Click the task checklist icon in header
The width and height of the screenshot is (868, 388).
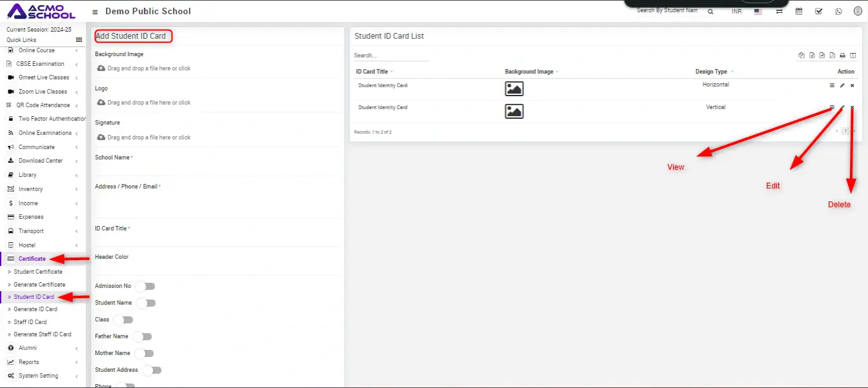(818, 11)
